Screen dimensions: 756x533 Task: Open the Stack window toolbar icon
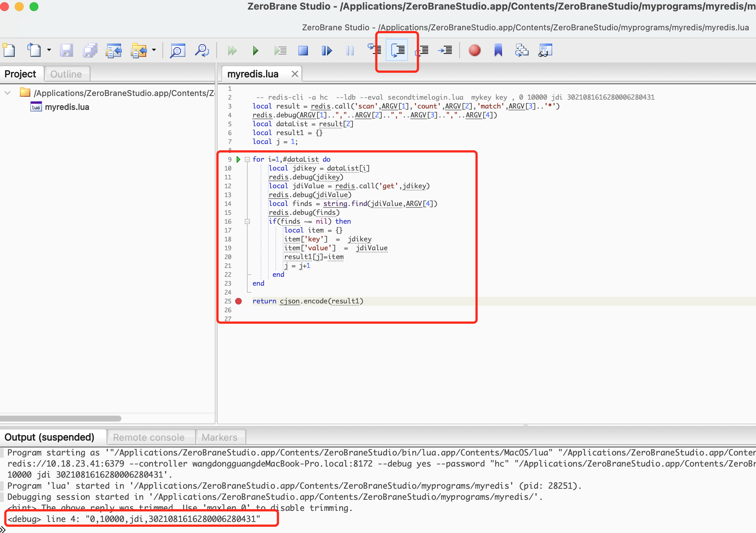tap(522, 50)
